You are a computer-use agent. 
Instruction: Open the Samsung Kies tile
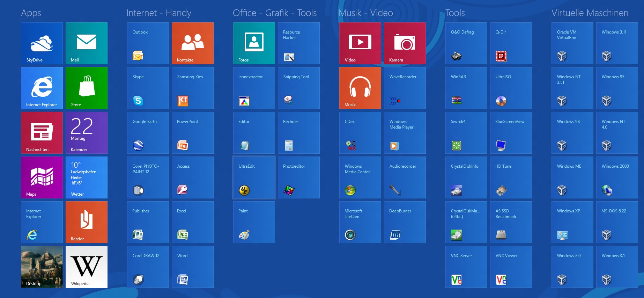click(x=193, y=88)
